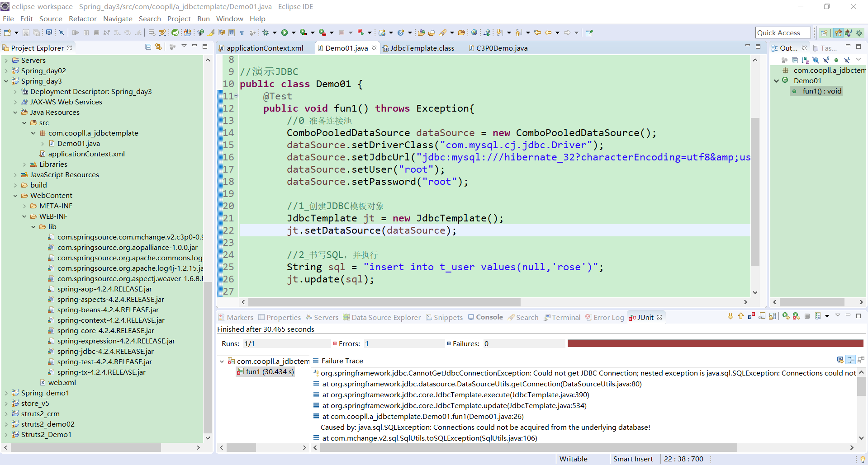Toggle Filter Stack Trace in Failure Trace
The width and height of the screenshot is (868, 465).
pyautogui.click(x=851, y=360)
